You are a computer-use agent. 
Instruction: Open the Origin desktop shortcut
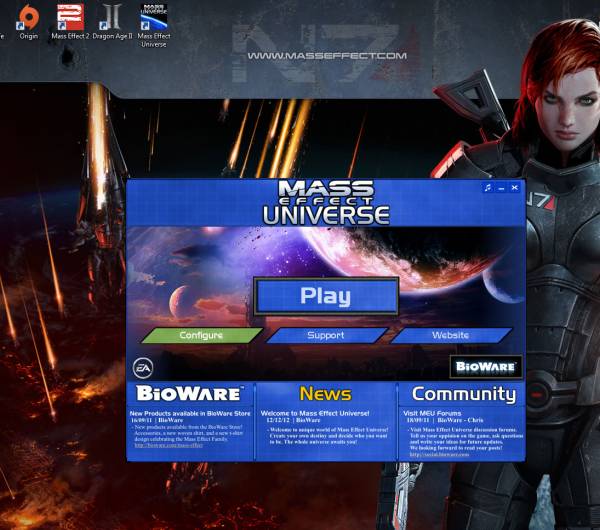click(x=29, y=22)
